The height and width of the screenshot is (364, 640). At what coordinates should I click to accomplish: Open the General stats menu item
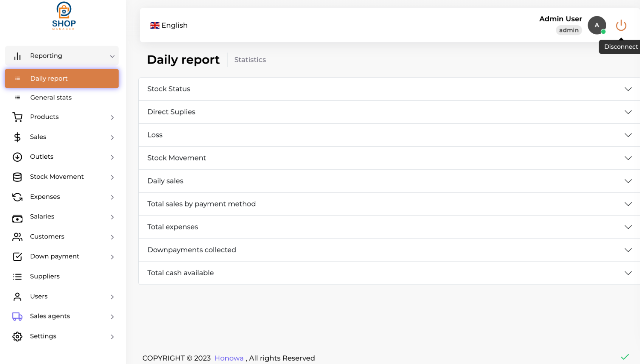click(x=62, y=98)
